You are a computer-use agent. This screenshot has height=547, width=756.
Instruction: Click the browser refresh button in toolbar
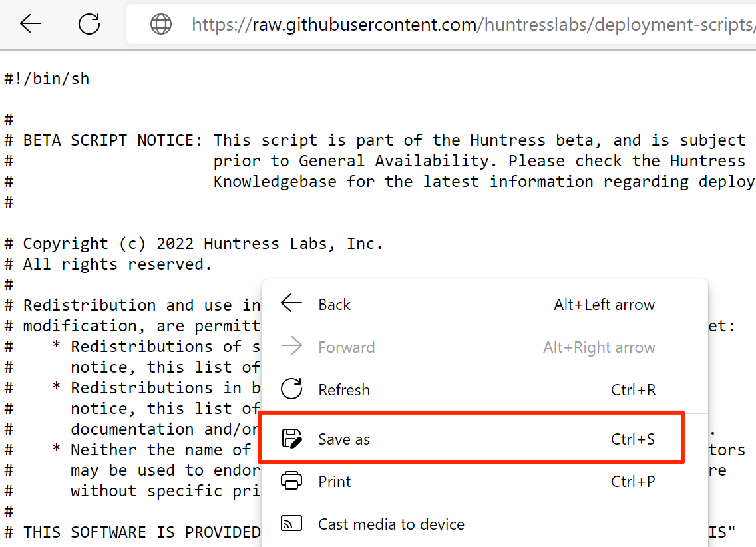[x=89, y=23]
